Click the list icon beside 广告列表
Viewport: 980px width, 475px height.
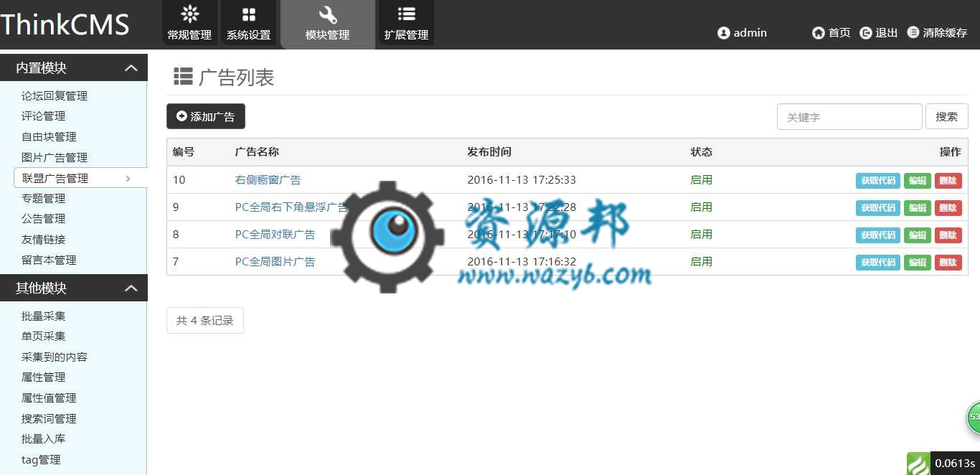(183, 77)
